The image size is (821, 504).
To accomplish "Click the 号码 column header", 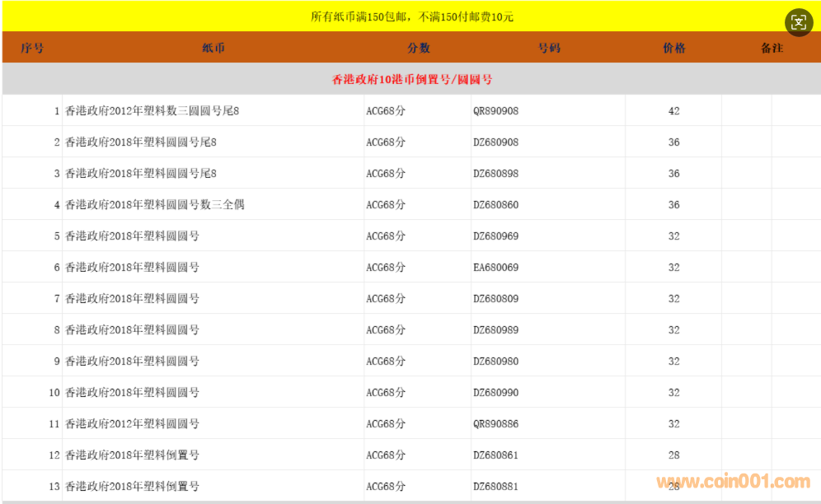I will point(548,49).
